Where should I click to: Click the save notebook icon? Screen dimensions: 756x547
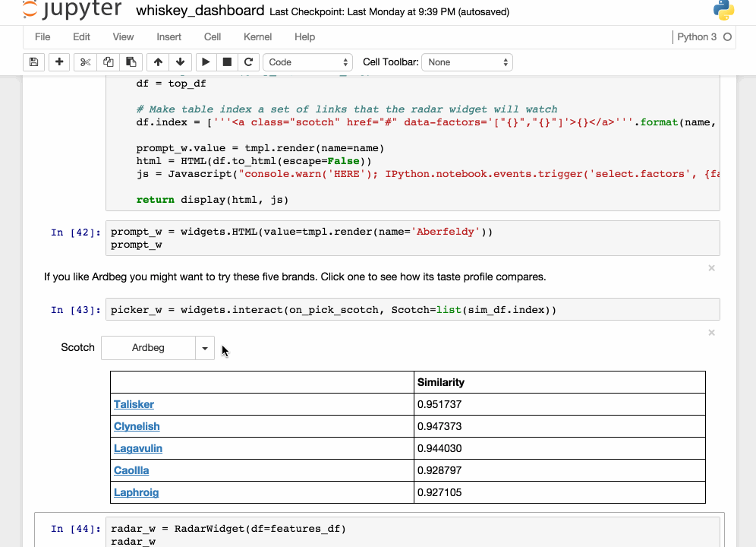pos(33,62)
